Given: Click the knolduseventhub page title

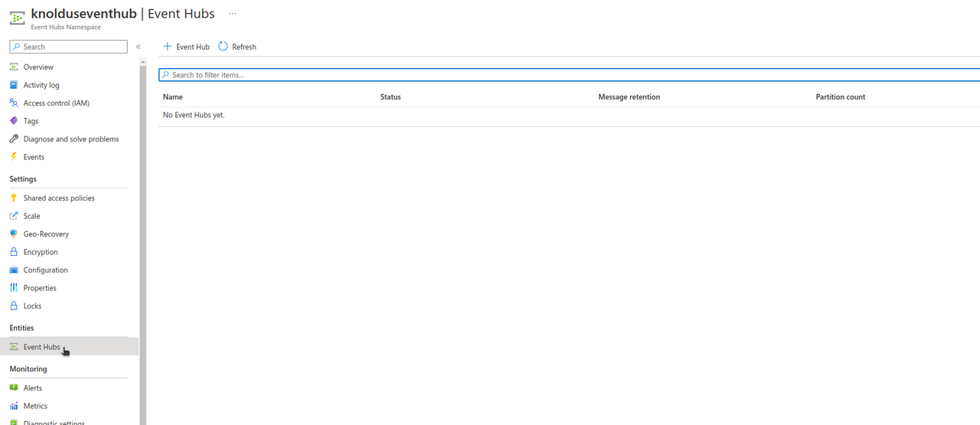Looking at the screenshot, I should point(84,14).
